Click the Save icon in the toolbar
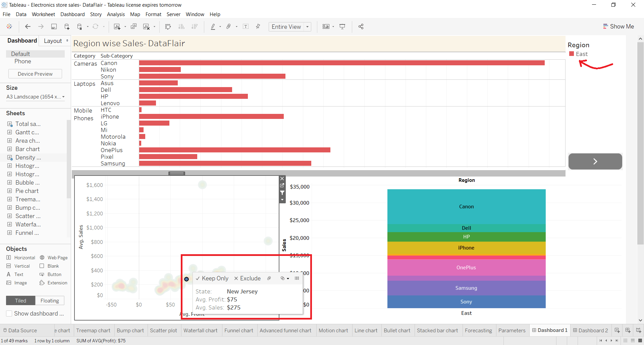This screenshot has height=345, width=644. (x=54, y=26)
